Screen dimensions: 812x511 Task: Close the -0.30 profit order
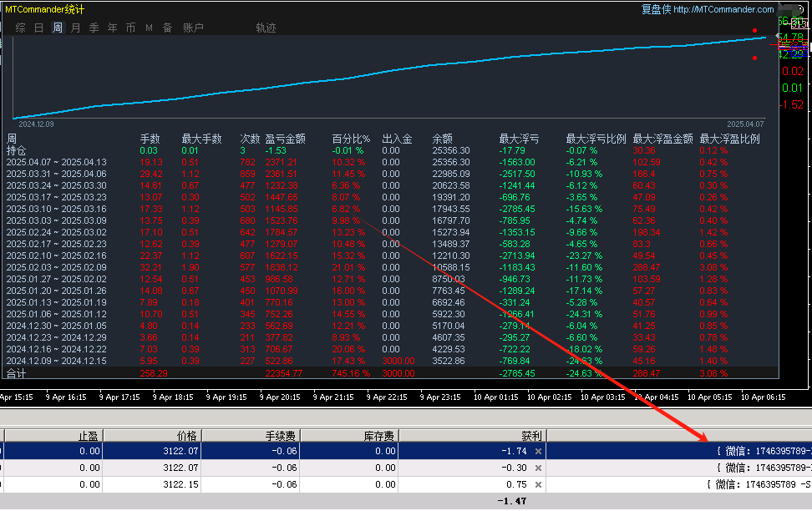click(x=538, y=468)
